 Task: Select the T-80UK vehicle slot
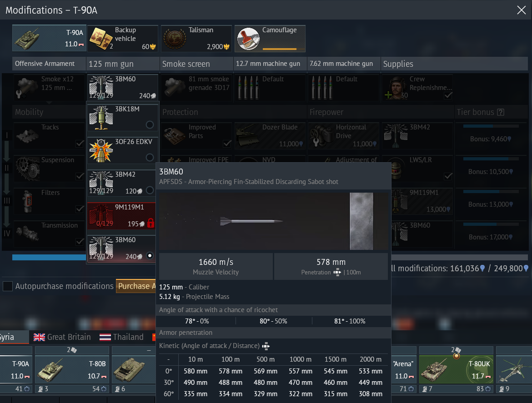pyautogui.click(x=457, y=370)
